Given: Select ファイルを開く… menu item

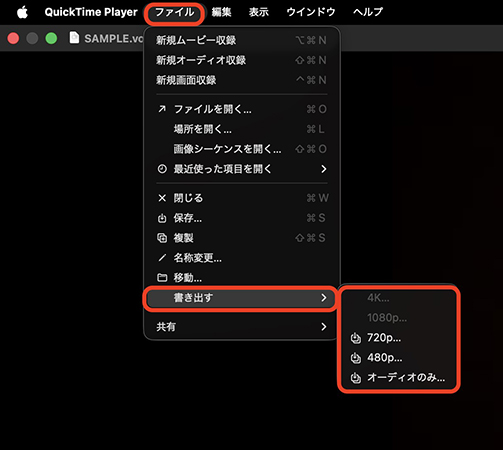Looking at the screenshot, I should (x=242, y=109).
